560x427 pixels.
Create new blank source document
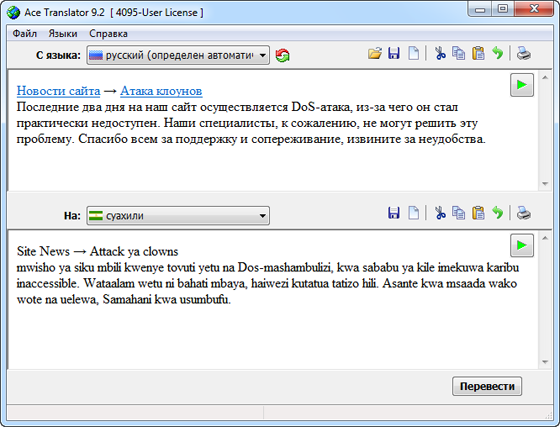[x=414, y=54]
